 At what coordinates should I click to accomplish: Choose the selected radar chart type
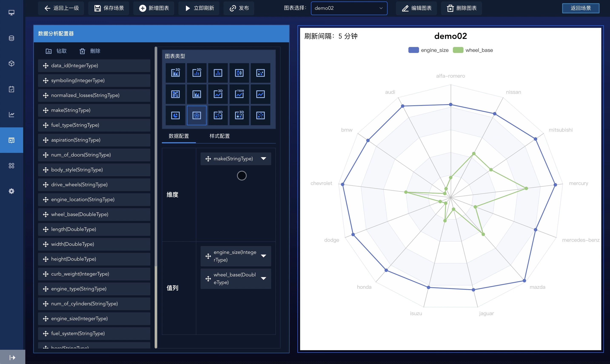point(197,115)
